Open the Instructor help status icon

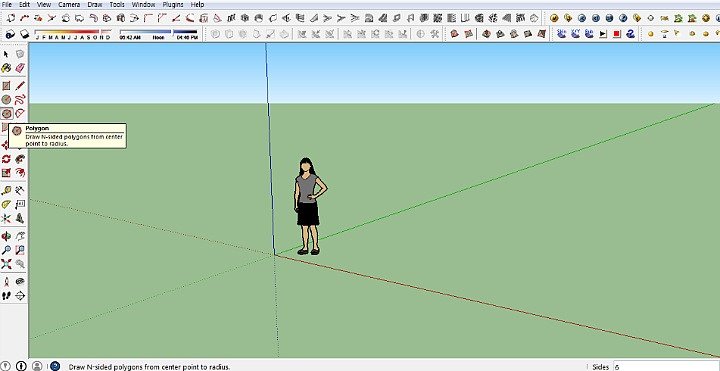click(55, 366)
